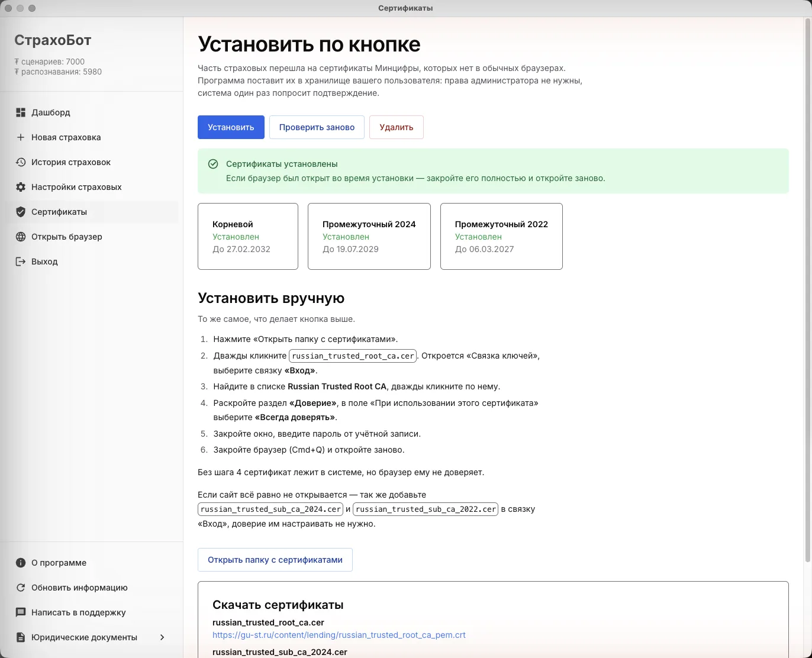The image size is (812, 658).
Task: Select the Корневой certificate card
Action: (x=248, y=237)
